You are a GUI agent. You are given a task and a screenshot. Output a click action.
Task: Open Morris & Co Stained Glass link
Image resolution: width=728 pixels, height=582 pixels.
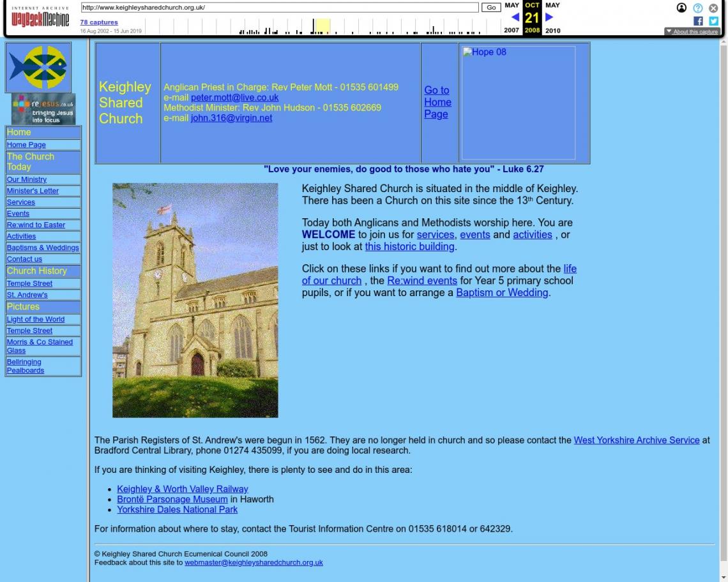[x=40, y=347]
